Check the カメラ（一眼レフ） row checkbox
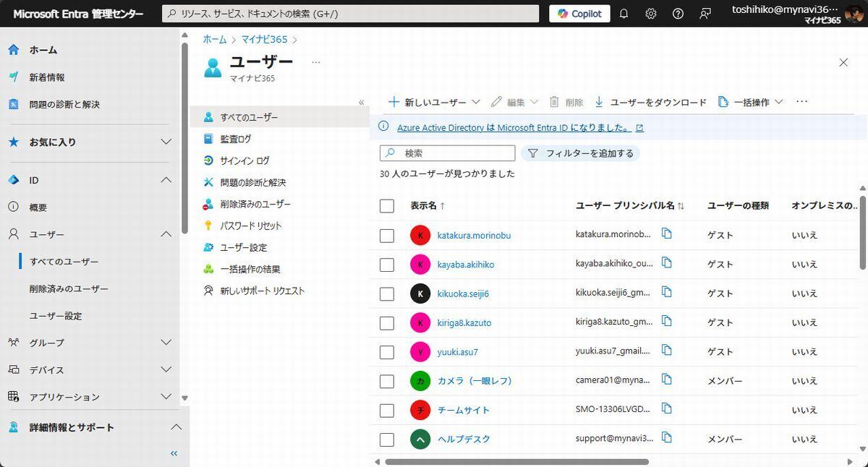 (x=387, y=381)
